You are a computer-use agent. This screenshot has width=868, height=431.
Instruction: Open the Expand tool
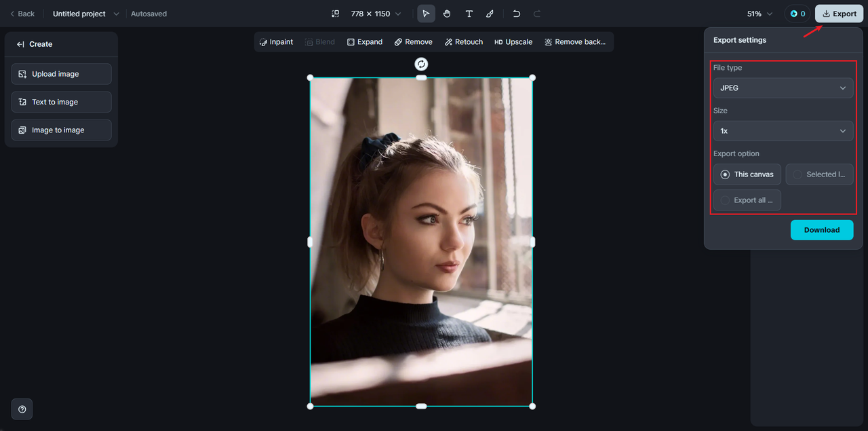pyautogui.click(x=365, y=42)
